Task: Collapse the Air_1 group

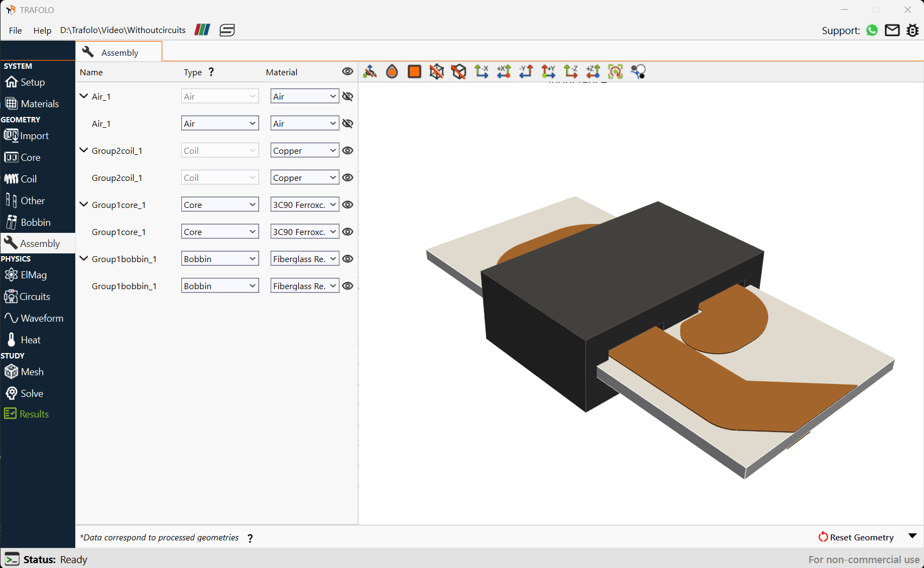Action: 83,96
